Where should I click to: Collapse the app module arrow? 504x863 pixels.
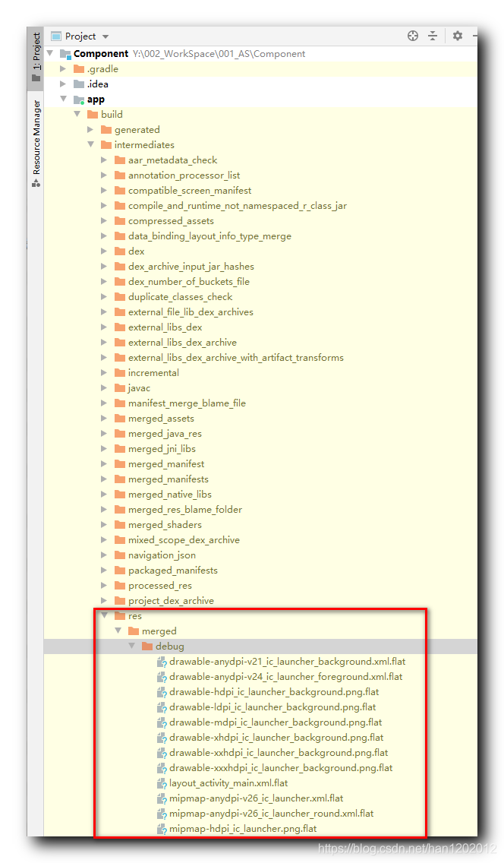[64, 99]
